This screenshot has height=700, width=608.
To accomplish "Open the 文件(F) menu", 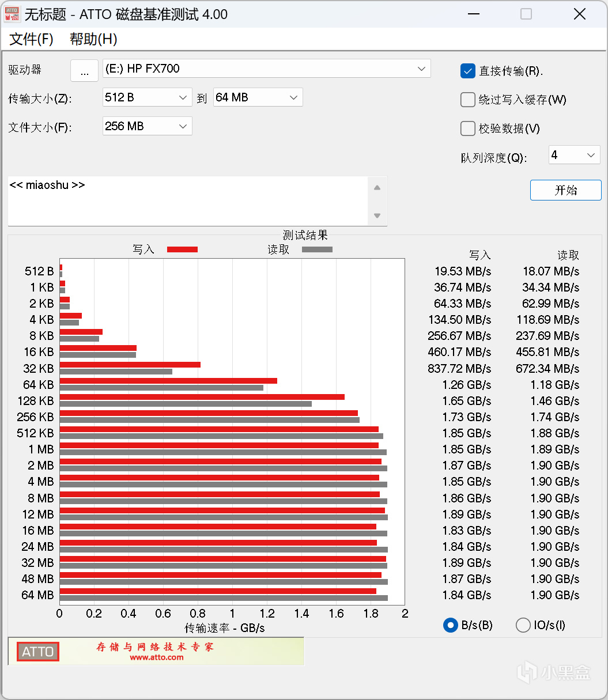I will [x=32, y=39].
